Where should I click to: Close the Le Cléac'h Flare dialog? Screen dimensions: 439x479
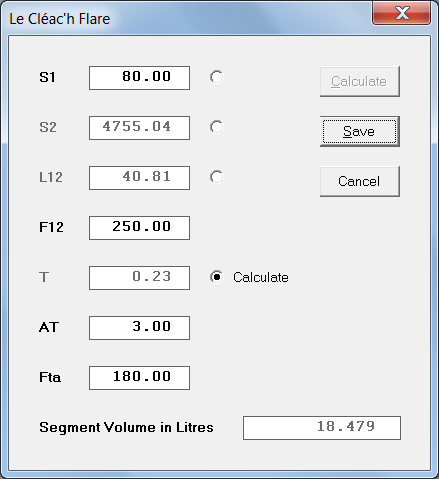(x=401, y=13)
